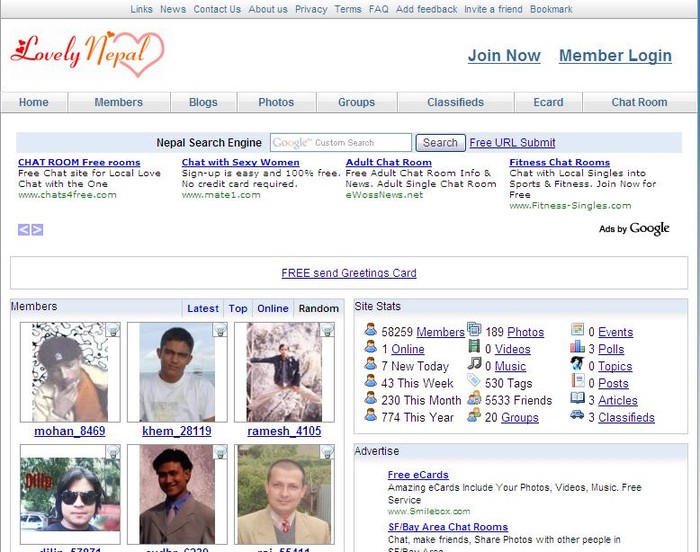Click the Events calendar icon
Image resolution: width=700 pixels, height=552 pixels.
pos(577,331)
